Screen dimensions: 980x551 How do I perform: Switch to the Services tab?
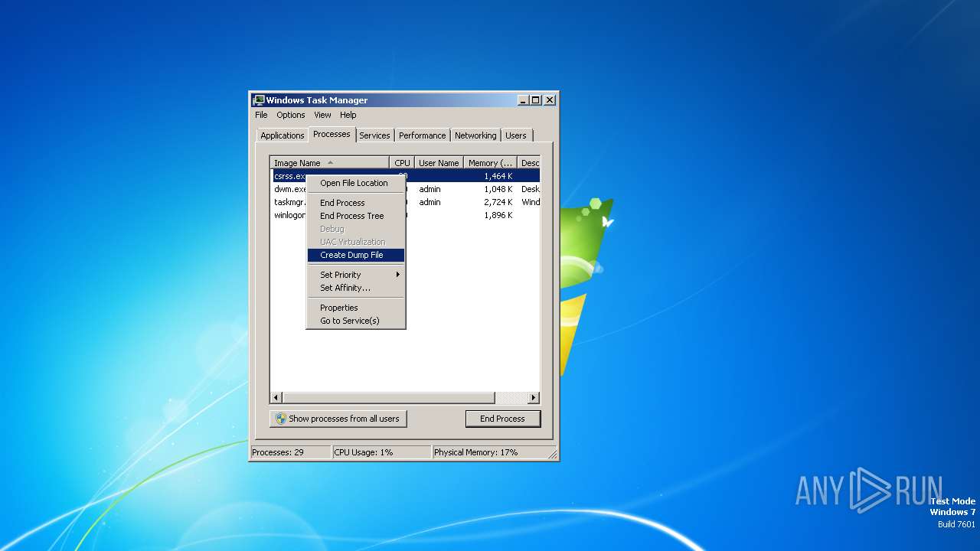pyautogui.click(x=374, y=135)
